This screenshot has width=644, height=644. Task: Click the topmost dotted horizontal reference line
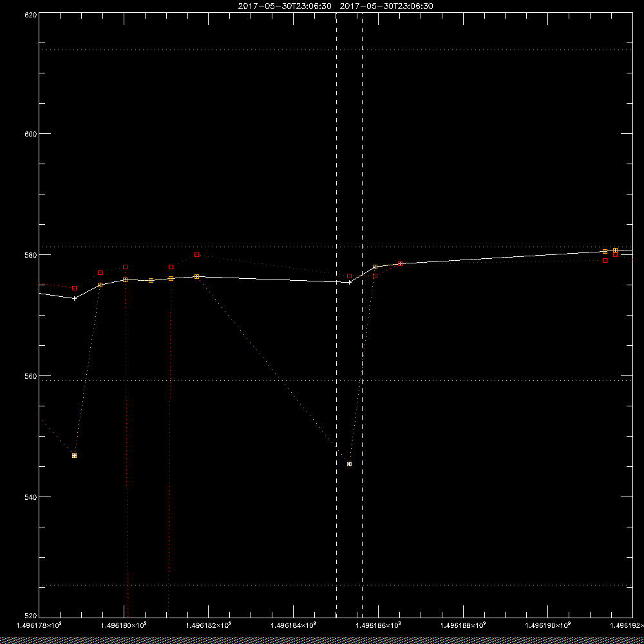pos(336,50)
